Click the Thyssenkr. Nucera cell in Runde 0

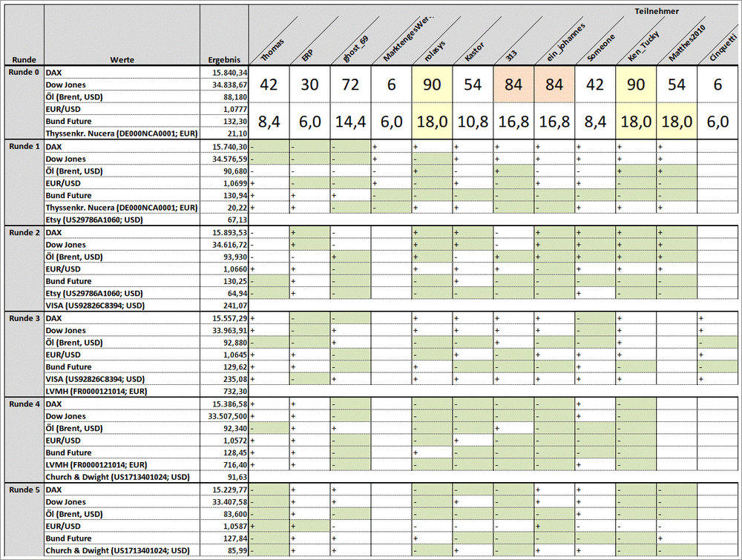(x=122, y=134)
